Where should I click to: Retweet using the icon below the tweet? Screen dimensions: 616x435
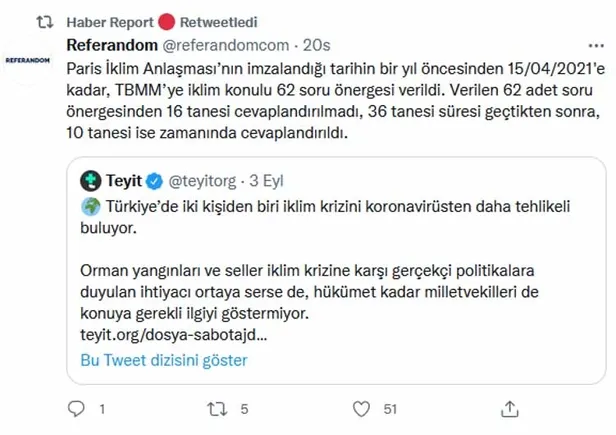(214, 407)
